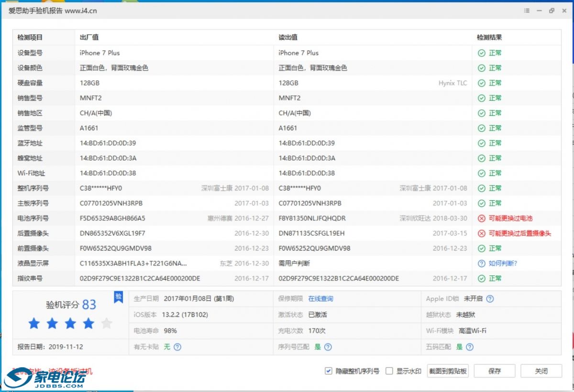Select factory value A1661 cell
The image size is (574, 392).
[x=89, y=128]
